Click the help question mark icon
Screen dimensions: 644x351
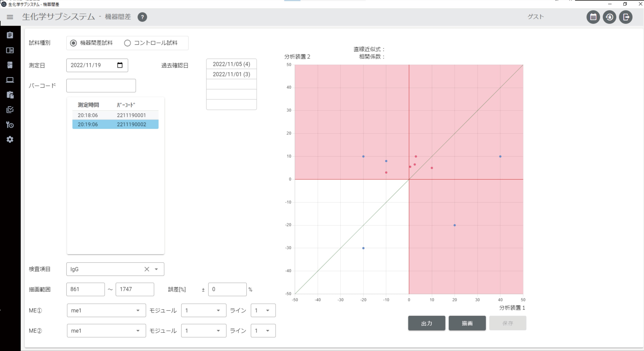click(x=142, y=17)
